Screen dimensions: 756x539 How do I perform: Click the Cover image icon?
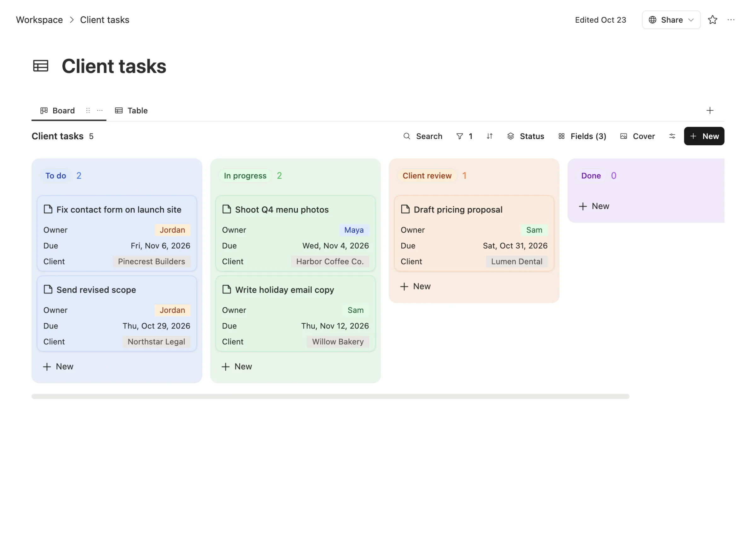pos(623,136)
